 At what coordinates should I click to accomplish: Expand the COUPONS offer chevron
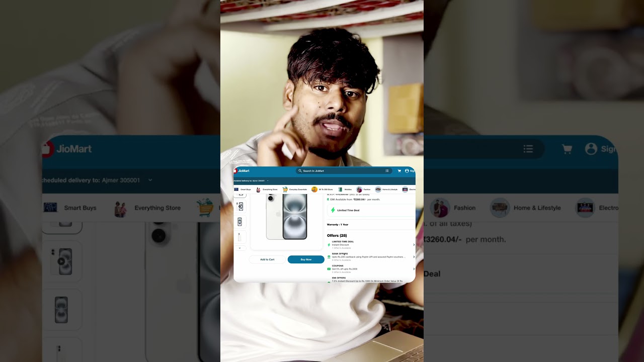tap(414, 269)
